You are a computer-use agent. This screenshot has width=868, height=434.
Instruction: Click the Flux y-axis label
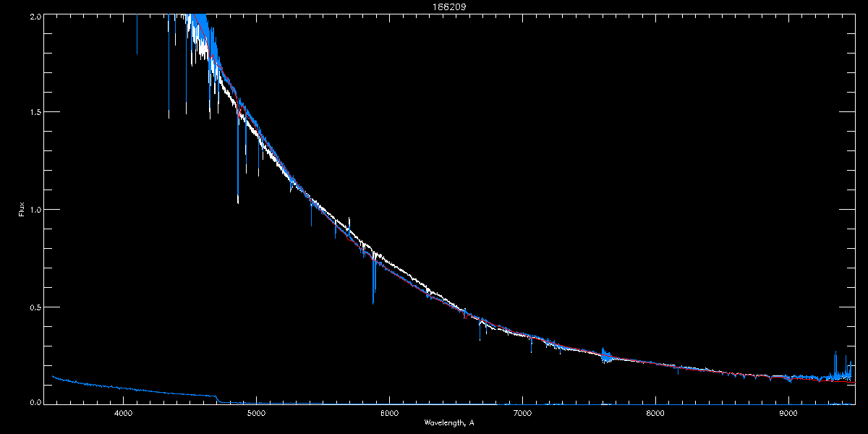click(x=22, y=210)
